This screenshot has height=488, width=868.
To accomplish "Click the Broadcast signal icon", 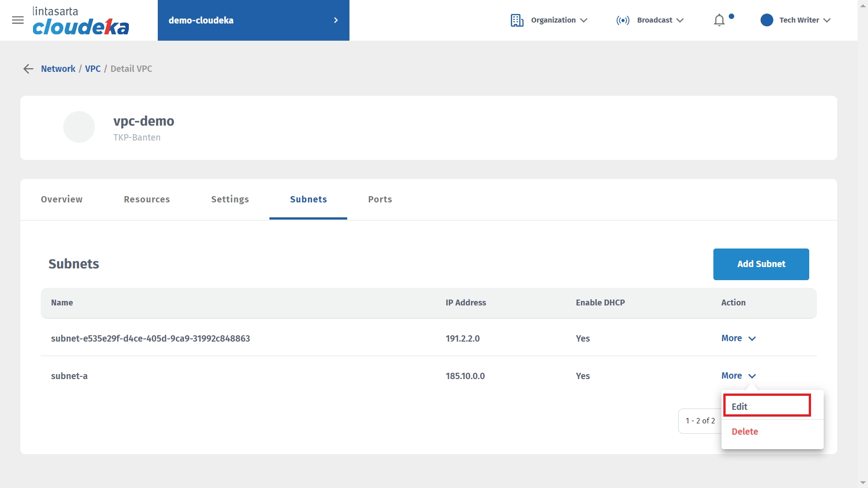I will 623,20.
